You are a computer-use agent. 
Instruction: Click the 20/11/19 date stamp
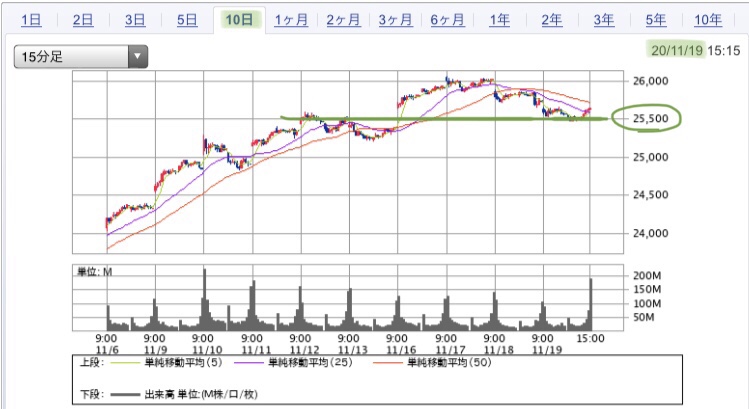677,51
